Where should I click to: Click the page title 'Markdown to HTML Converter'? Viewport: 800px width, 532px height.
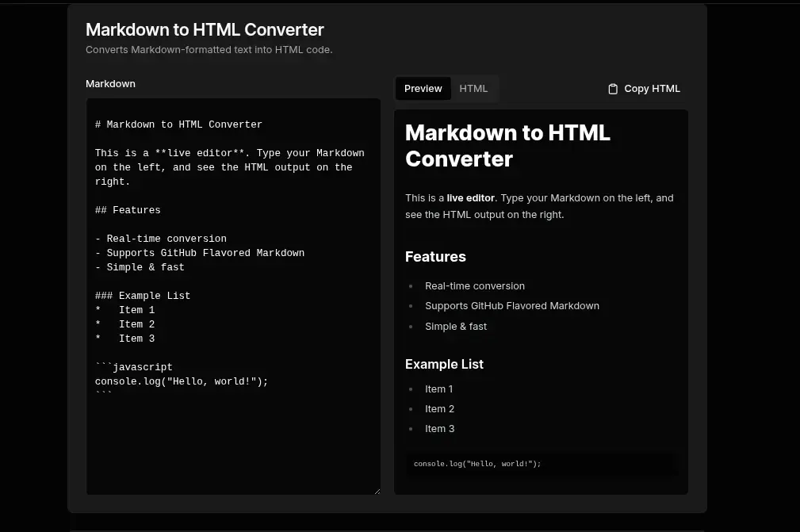[x=204, y=29]
